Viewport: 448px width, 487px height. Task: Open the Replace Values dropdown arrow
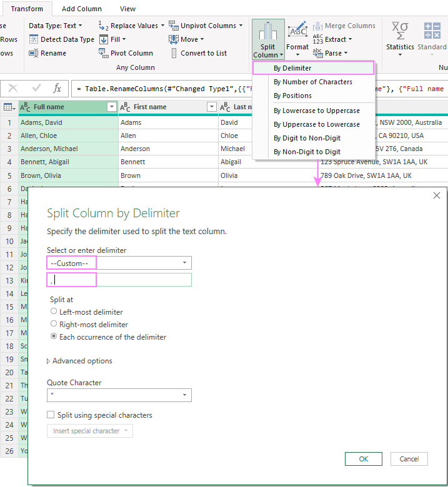[162, 26]
